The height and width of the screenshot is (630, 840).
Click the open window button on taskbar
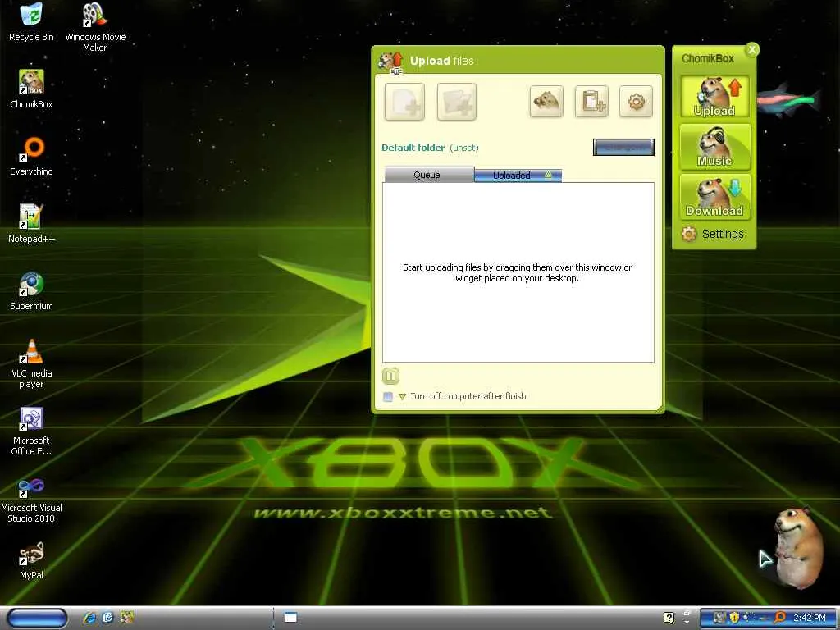(290, 618)
